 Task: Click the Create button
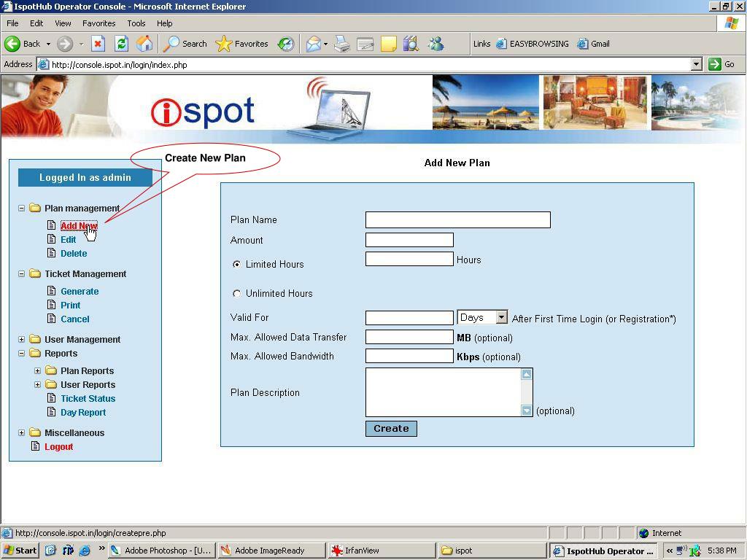[x=391, y=429]
